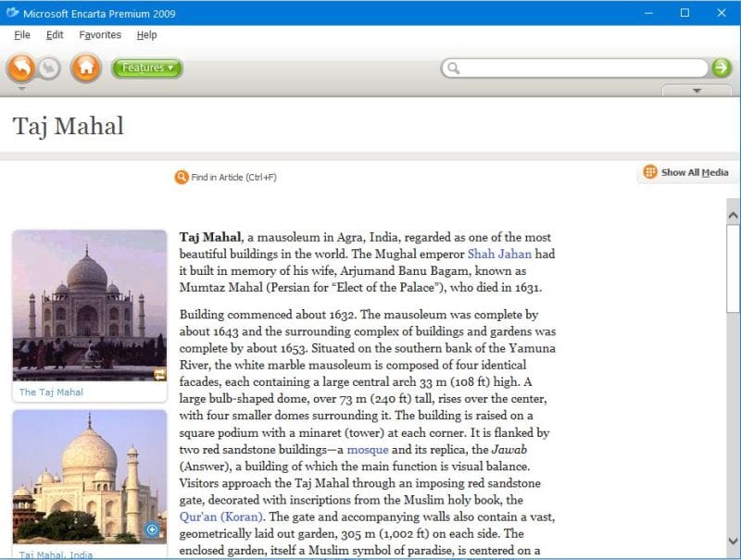Open the Features dropdown menu
741x560 pixels.
pyautogui.click(x=147, y=68)
